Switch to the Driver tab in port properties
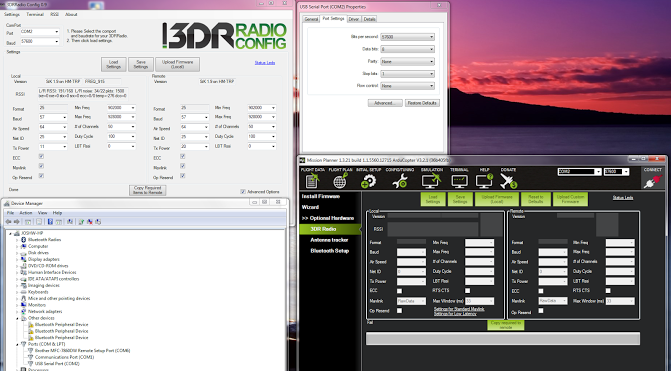The width and height of the screenshot is (671, 371). (353, 19)
